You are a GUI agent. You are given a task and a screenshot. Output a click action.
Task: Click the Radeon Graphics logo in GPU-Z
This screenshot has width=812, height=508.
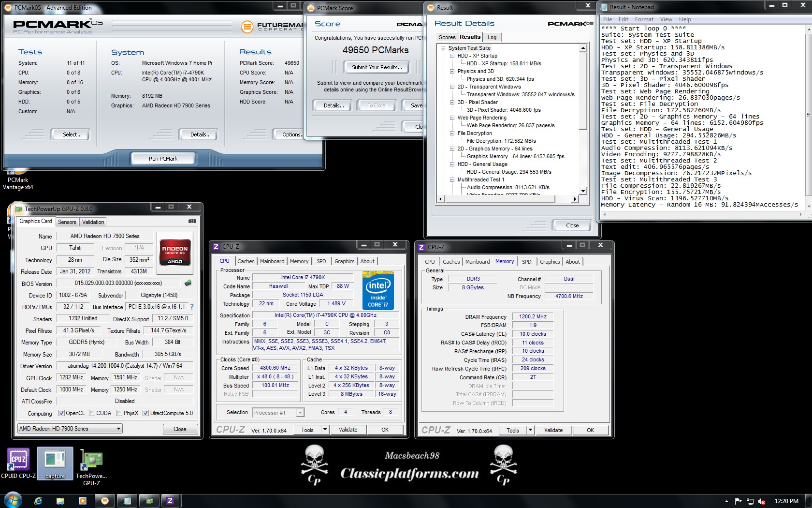point(175,253)
